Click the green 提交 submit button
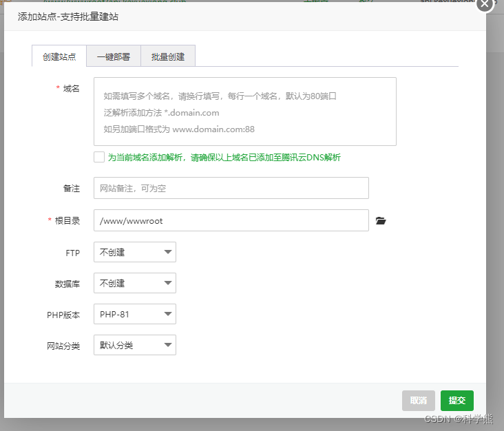504x431 pixels. (457, 400)
